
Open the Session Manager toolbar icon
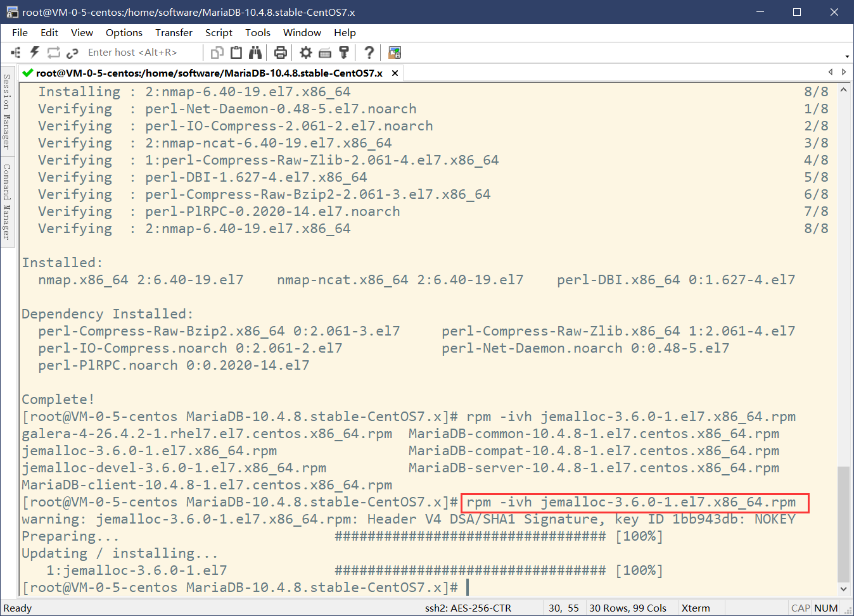(16, 53)
